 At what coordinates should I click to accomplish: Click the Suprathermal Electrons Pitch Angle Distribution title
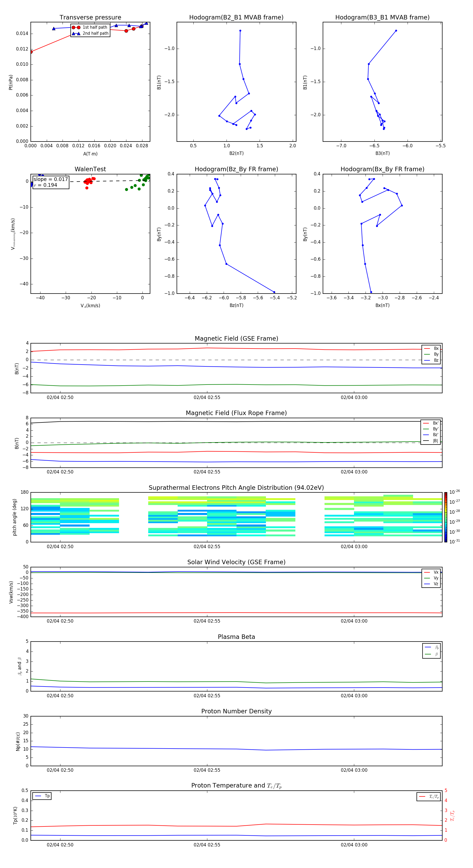coord(236,488)
